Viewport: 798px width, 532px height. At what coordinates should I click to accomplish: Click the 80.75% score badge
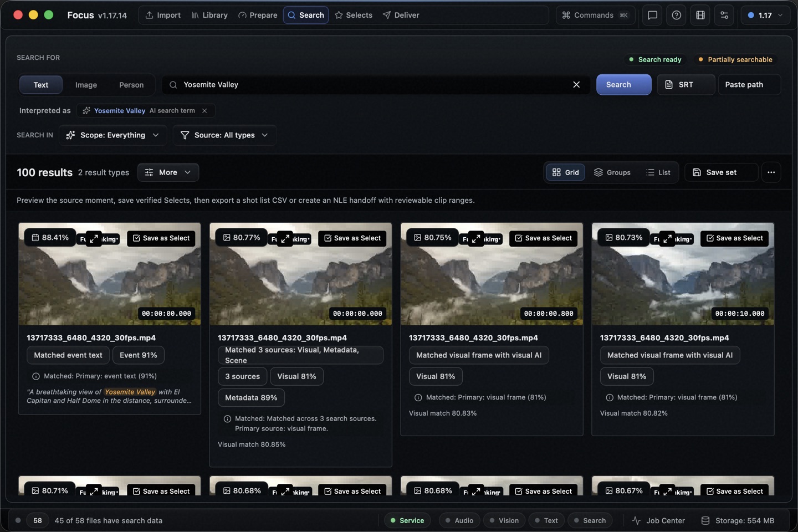[x=433, y=238]
